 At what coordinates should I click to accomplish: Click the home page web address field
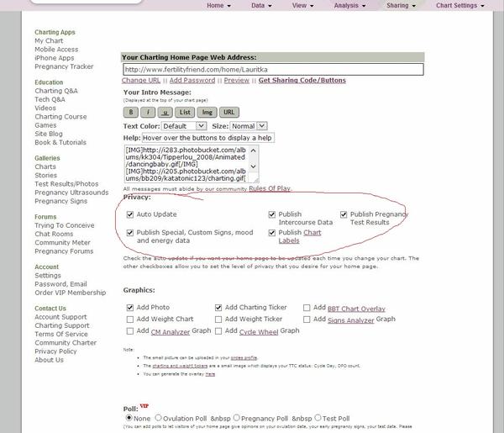pos(270,69)
